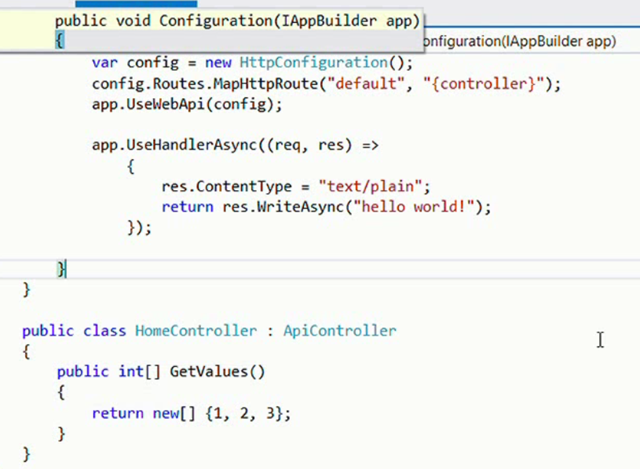Image resolution: width=640 pixels, height=469 pixels.
Task: Click the 'ApiController' base class name
Action: click(340, 331)
